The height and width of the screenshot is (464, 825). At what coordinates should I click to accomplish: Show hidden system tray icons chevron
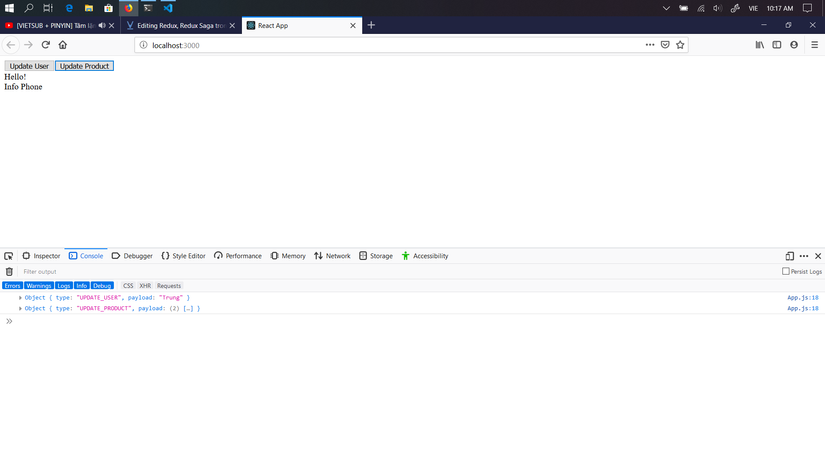(x=666, y=8)
